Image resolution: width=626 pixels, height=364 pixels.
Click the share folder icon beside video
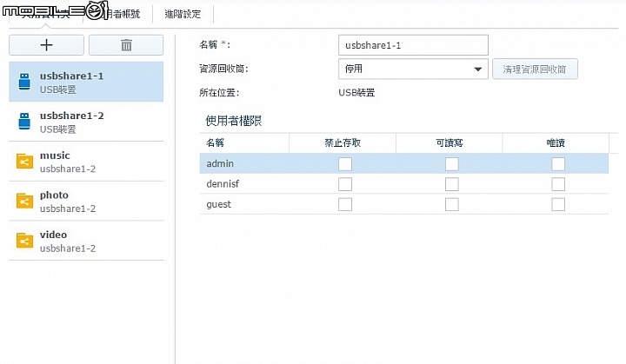24,241
